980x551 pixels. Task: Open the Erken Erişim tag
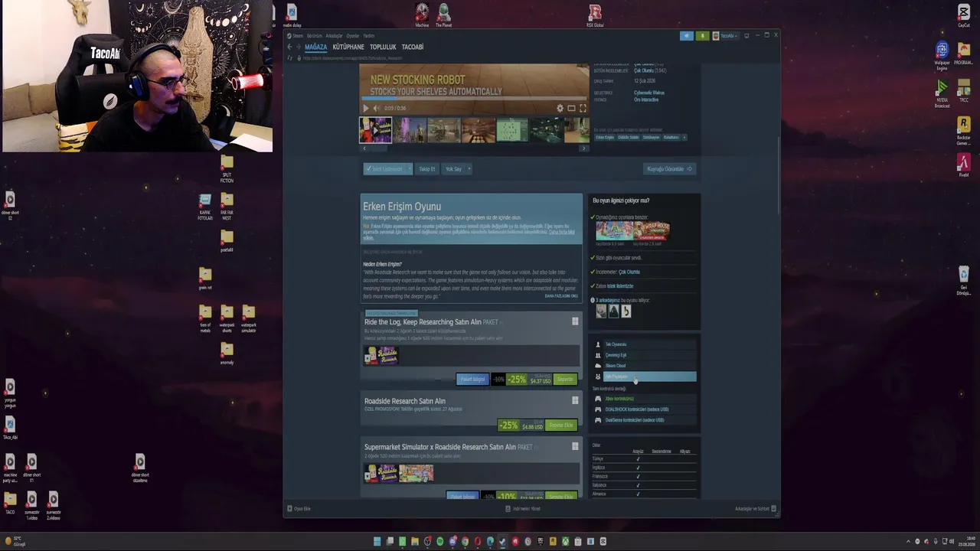[x=605, y=138]
